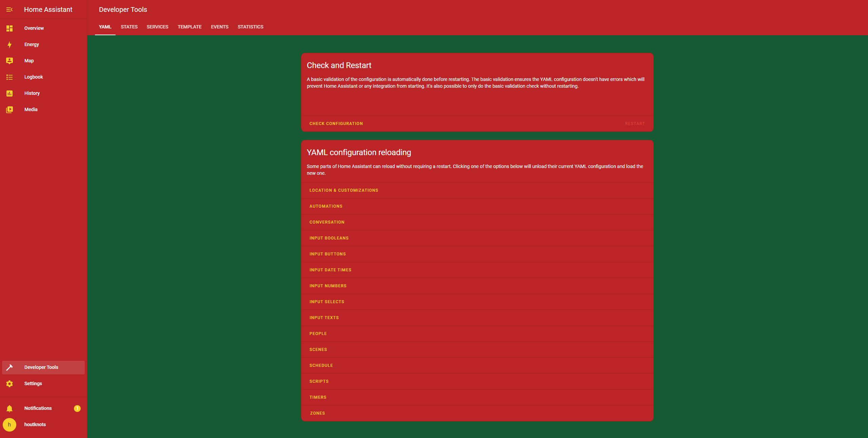The width and height of the screenshot is (868, 438).
Task: Switch to the Services tab
Action: 157,27
